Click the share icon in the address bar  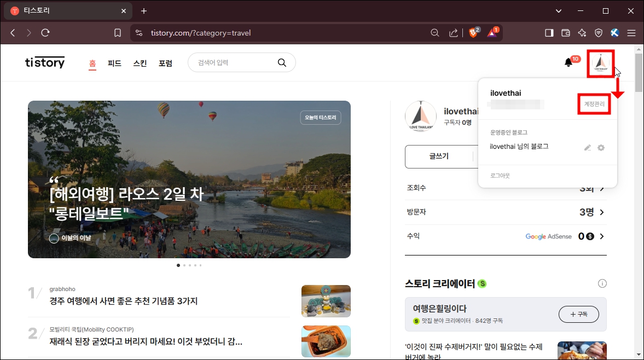453,32
